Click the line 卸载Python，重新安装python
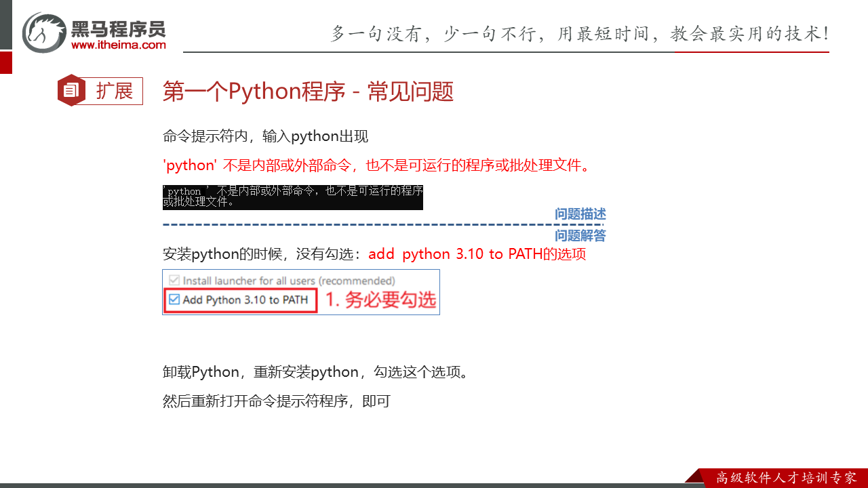This screenshot has width=868, height=488. click(315, 372)
